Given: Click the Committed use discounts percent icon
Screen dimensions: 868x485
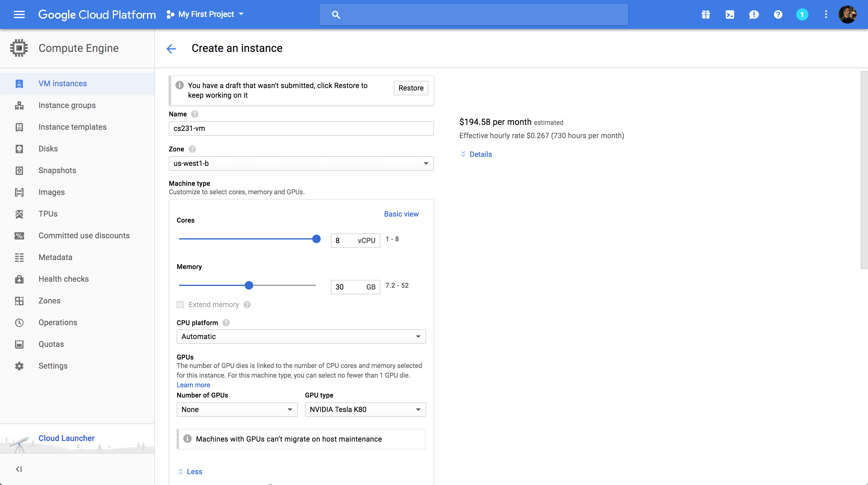Looking at the screenshot, I should click(x=19, y=236).
